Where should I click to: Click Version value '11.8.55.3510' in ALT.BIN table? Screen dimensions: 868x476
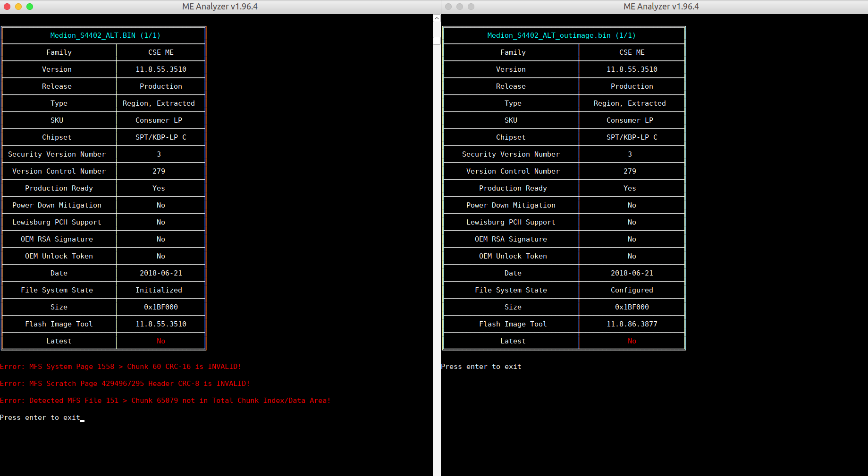[x=161, y=69]
